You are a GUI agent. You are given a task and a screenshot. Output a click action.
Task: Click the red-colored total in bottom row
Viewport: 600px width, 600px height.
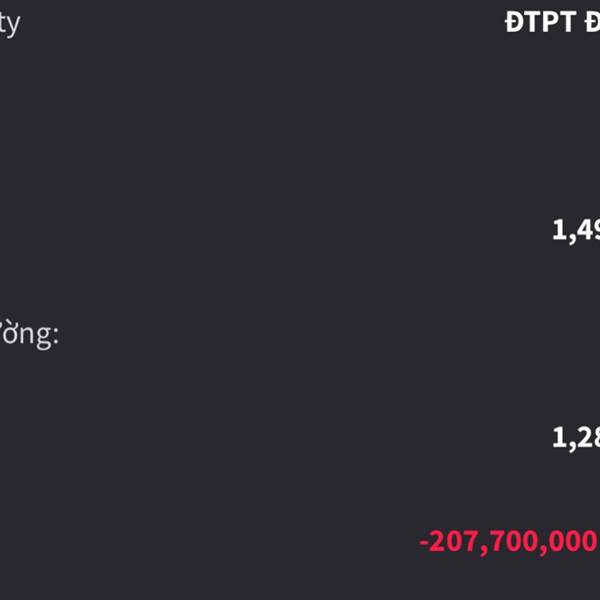click(509, 542)
